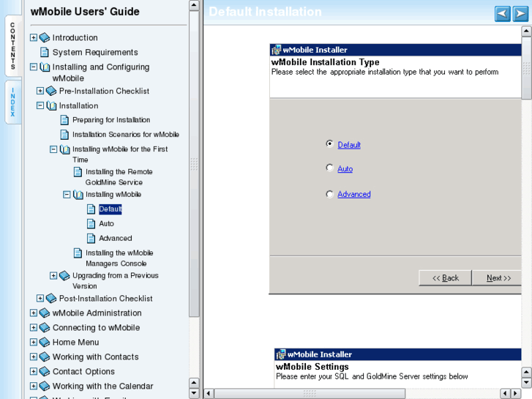532x399 pixels.
Task: Switch to the INDEX side tab
Action: [13, 102]
